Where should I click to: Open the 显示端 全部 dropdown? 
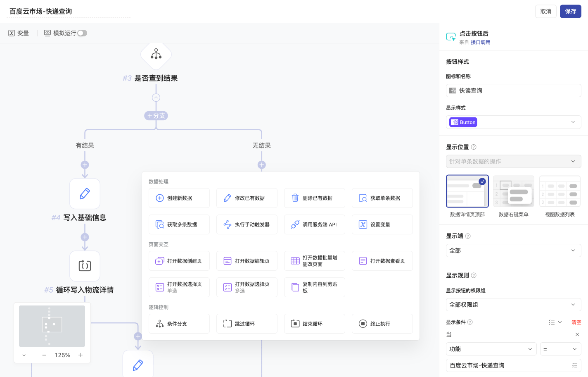pyautogui.click(x=513, y=250)
